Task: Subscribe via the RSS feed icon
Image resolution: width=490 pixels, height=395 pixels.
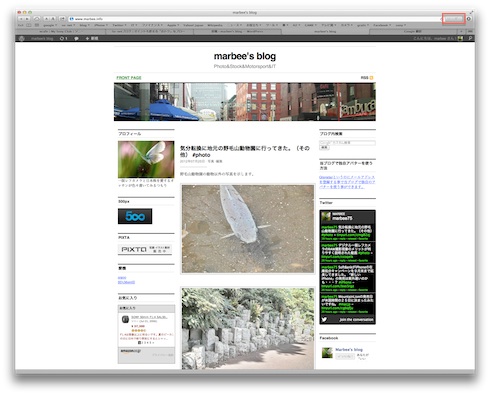Action: pos(371,78)
